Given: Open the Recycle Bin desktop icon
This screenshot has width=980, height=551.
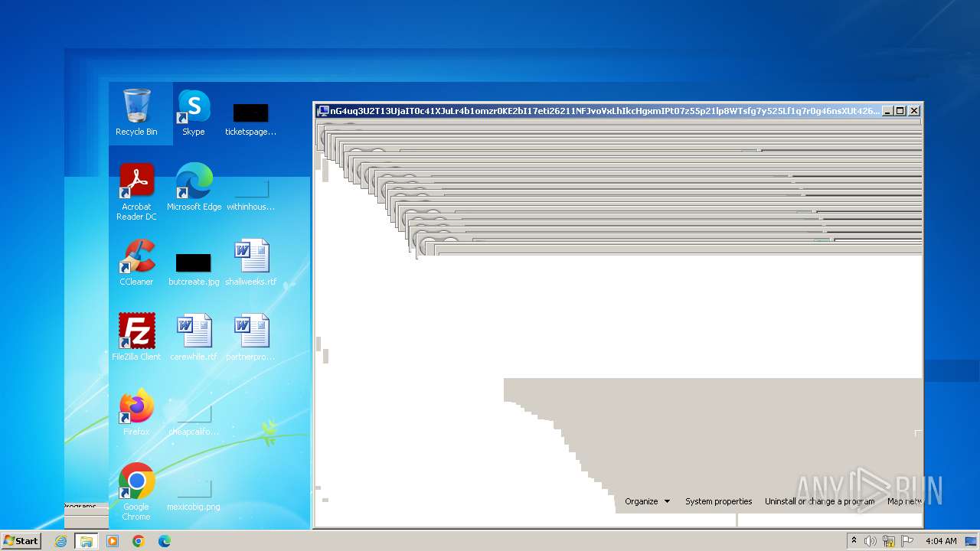Looking at the screenshot, I should (x=136, y=112).
